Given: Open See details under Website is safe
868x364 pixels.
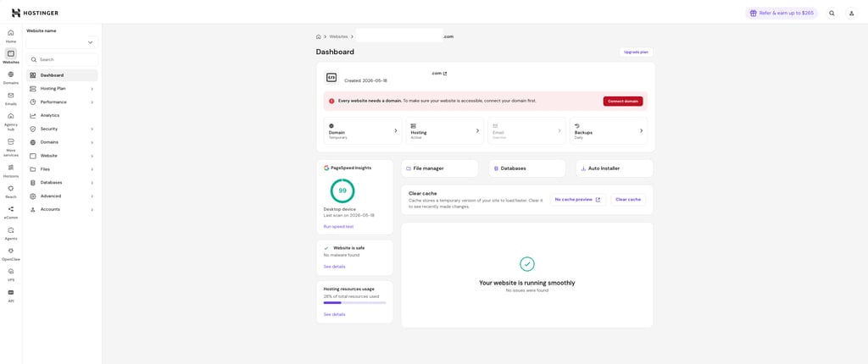Looking at the screenshot, I should [334, 267].
